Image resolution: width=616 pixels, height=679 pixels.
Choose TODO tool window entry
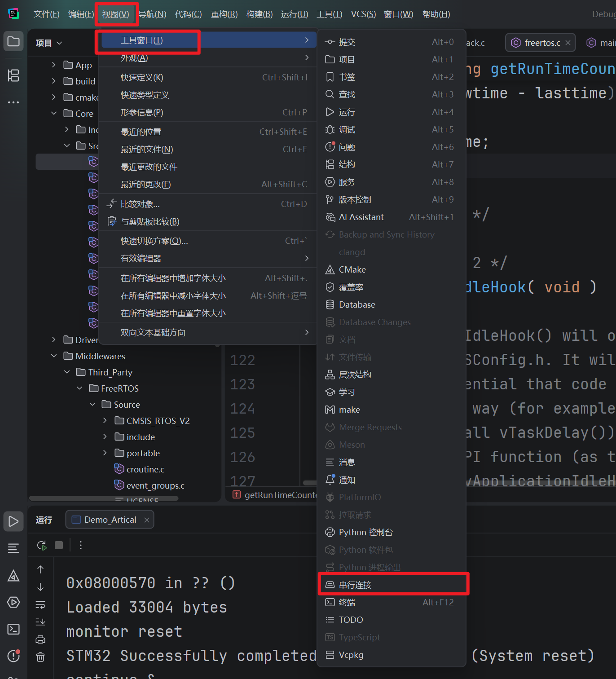(391, 620)
